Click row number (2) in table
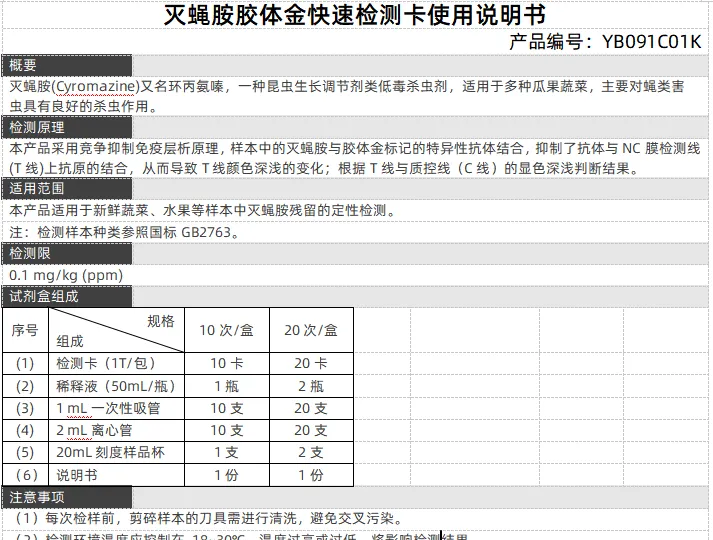 (25, 386)
